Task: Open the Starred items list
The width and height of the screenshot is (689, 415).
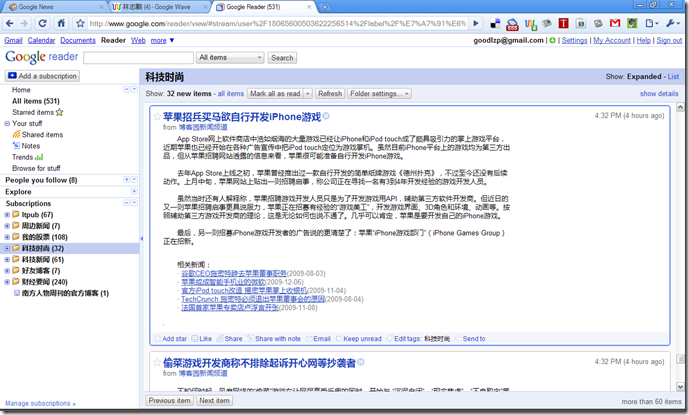Action: coord(38,112)
